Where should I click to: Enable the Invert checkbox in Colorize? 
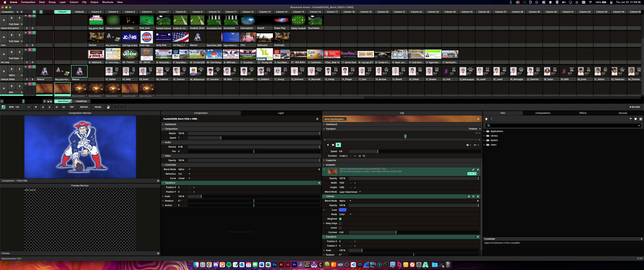[340, 228]
